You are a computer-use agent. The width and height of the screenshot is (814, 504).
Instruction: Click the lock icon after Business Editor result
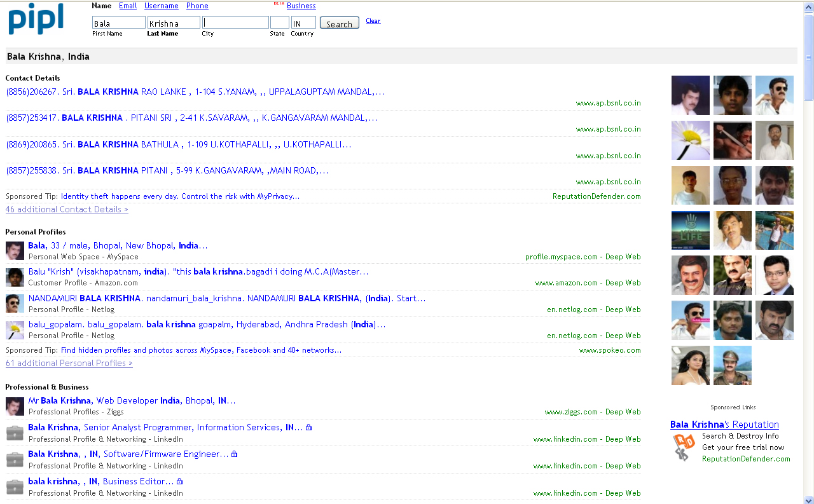tap(179, 482)
